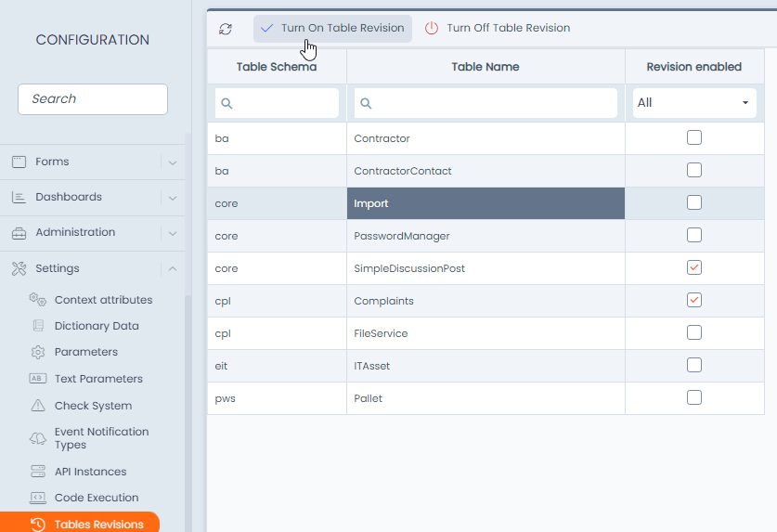The width and height of the screenshot is (777, 532).
Task: Open the Revision enabled filter dropdown
Action: click(693, 103)
